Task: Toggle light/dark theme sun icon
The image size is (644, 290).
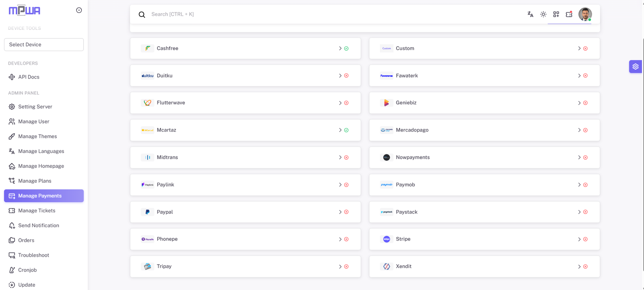Action: 543,14
